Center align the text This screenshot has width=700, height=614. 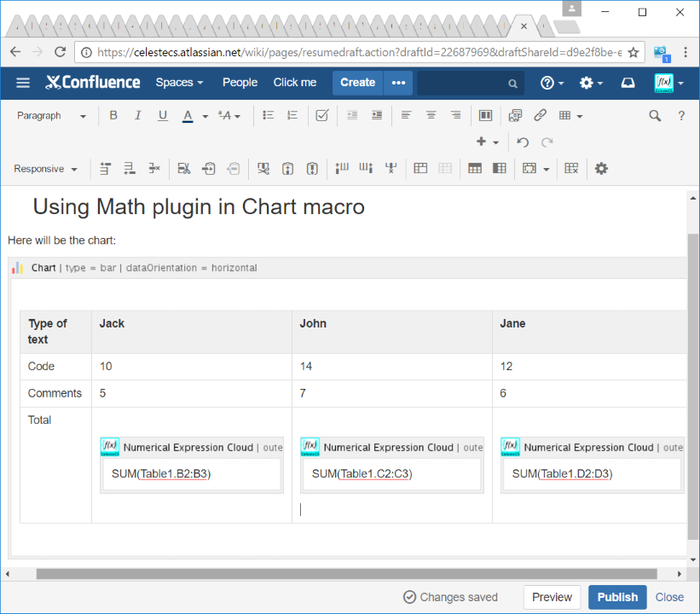click(431, 116)
